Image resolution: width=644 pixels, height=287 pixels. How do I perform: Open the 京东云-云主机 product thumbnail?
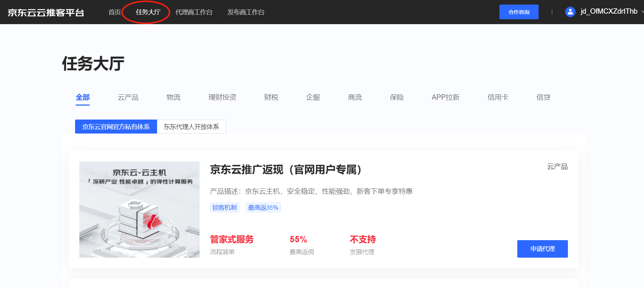click(x=139, y=209)
